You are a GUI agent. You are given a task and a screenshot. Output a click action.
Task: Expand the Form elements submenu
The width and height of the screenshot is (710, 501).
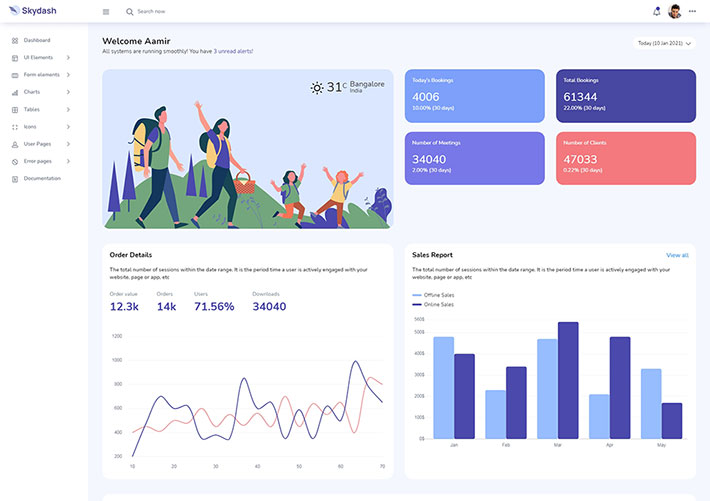pos(42,75)
